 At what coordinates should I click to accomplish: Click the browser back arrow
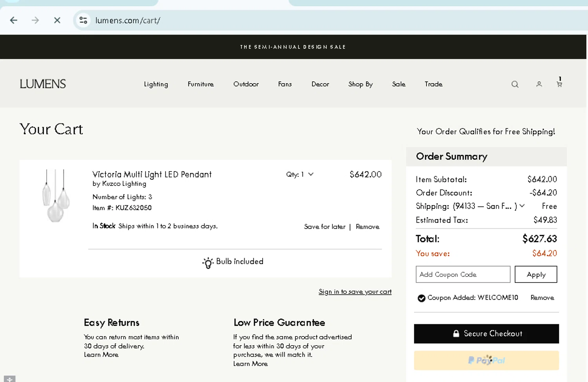14,20
